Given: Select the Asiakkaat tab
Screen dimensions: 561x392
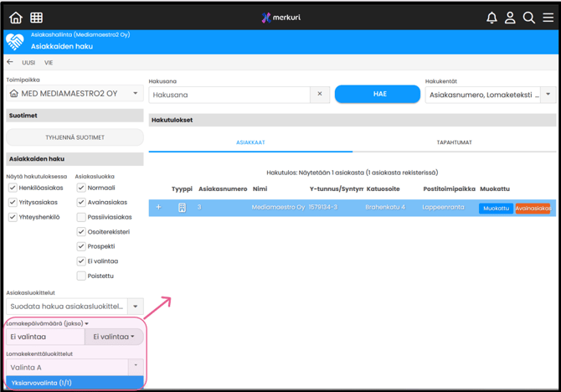Looking at the screenshot, I should point(250,142).
